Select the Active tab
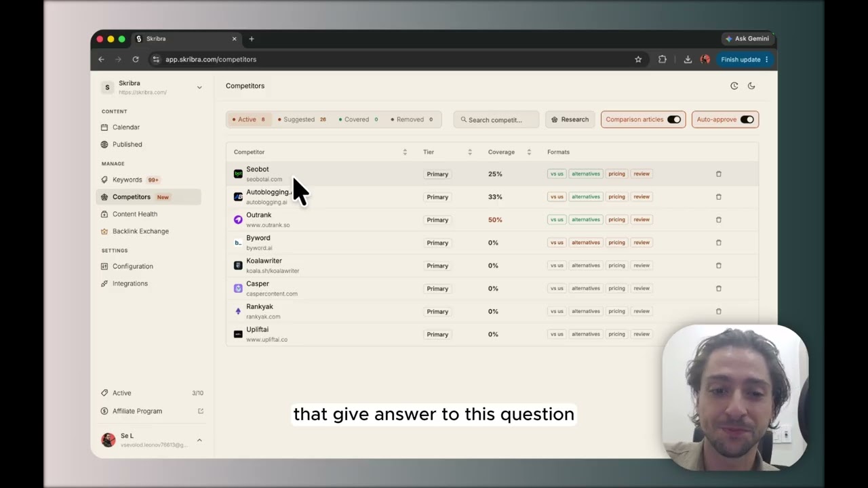 [249, 120]
